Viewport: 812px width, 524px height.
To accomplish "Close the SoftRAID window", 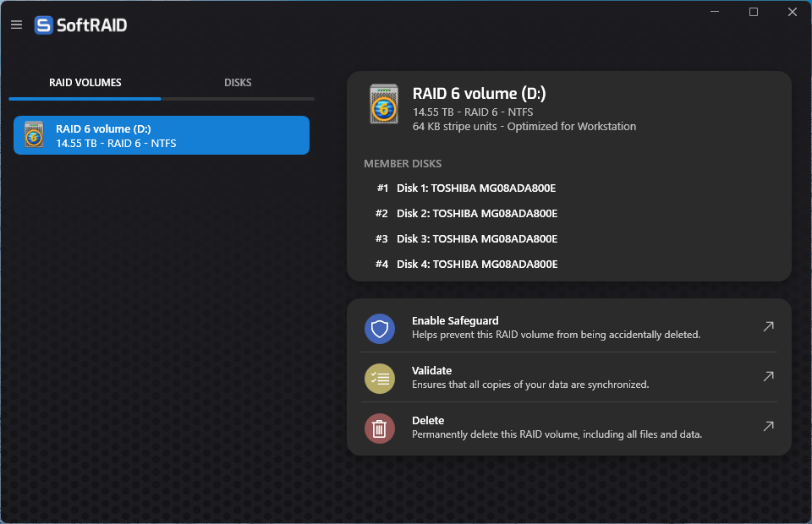I will [793, 11].
